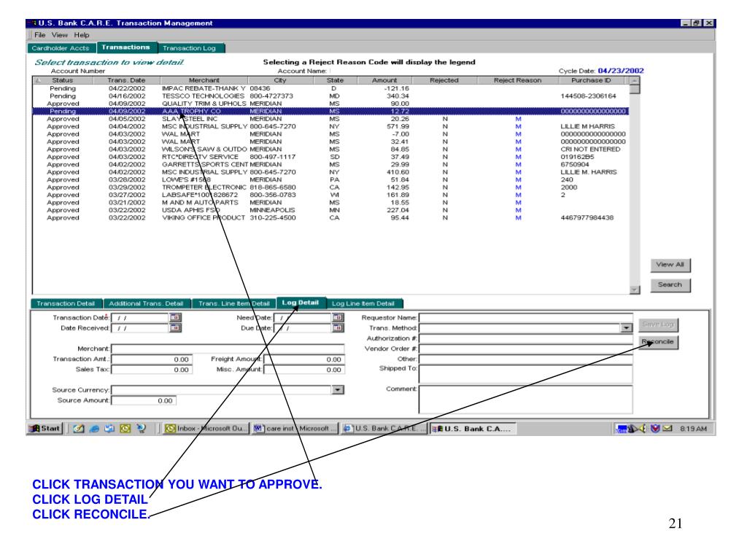Focus the Vendor Order # field
This screenshot has height=560, width=747.
(x=526, y=349)
